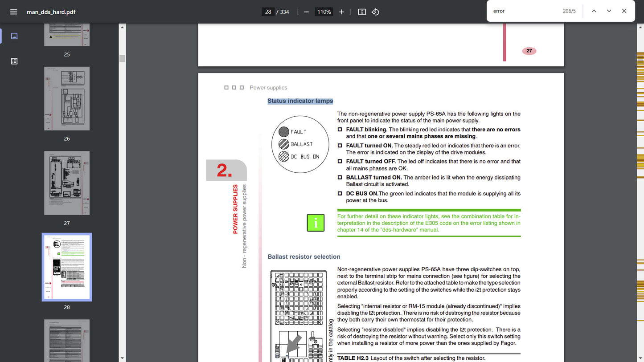644x362 pixels.
Task: Fit page to window icon
Action: pyautogui.click(x=362, y=12)
